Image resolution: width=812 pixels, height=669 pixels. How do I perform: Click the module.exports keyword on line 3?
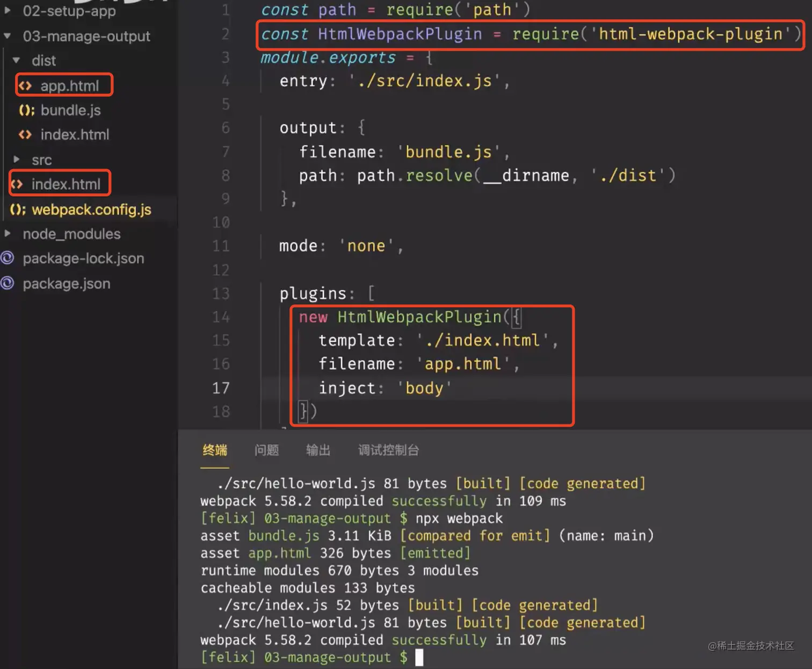pyautogui.click(x=328, y=57)
